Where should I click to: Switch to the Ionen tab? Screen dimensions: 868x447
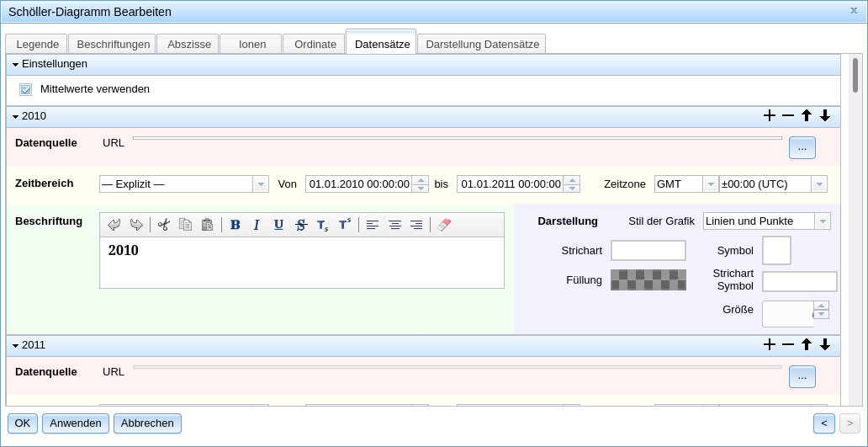(x=251, y=45)
